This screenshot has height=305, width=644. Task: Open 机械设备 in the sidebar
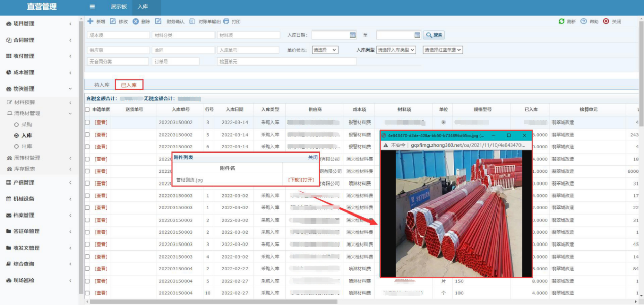(x=40, y=198)
